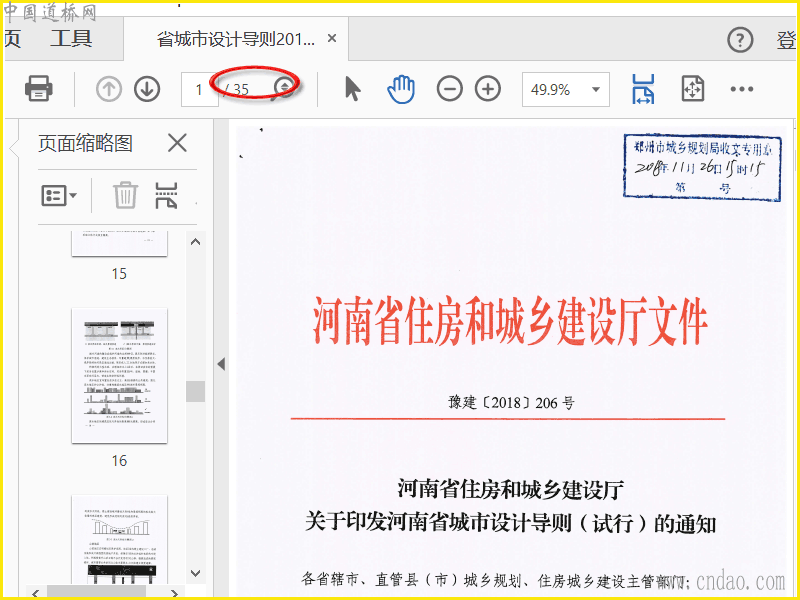This screenshot has width=800, height=600.
Task: Click the red heading 河南省住房和城乡建设厅文件
Action: (510, 323)
